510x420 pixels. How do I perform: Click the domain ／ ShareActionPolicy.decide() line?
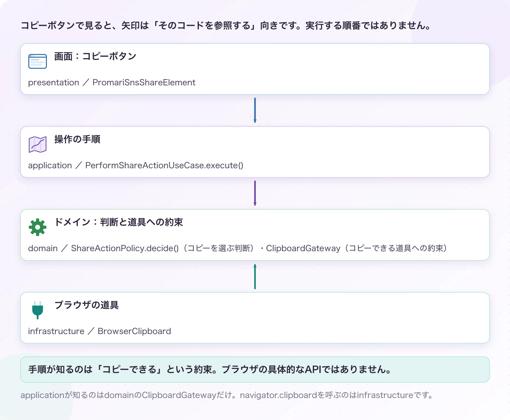click(237, 248)
